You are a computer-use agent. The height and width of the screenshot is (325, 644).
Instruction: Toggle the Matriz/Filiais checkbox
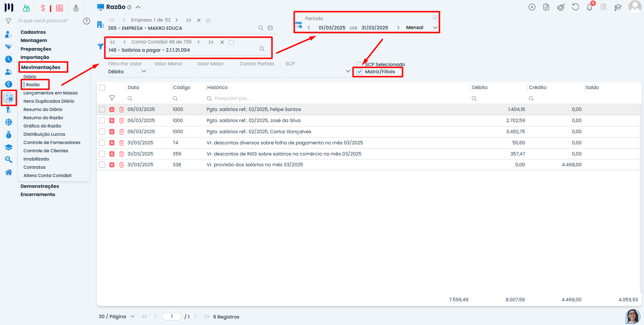pyautogui.click(x=360, y=72)
